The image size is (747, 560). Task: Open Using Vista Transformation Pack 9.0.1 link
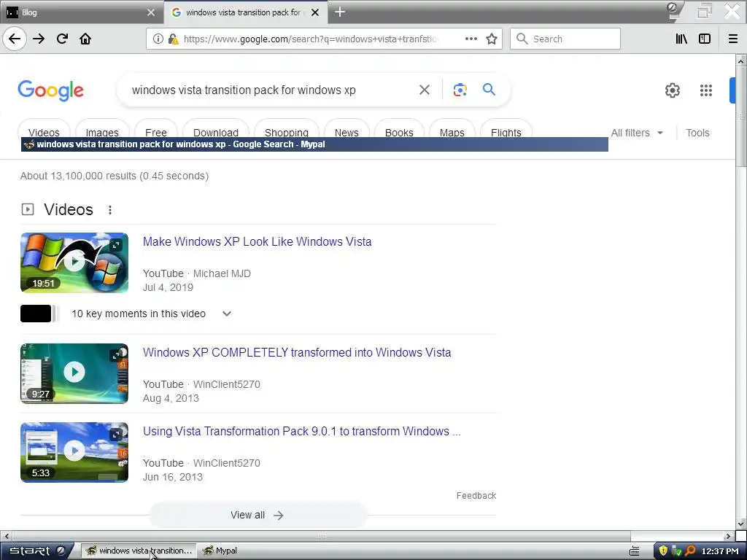(x=301, y=431)
